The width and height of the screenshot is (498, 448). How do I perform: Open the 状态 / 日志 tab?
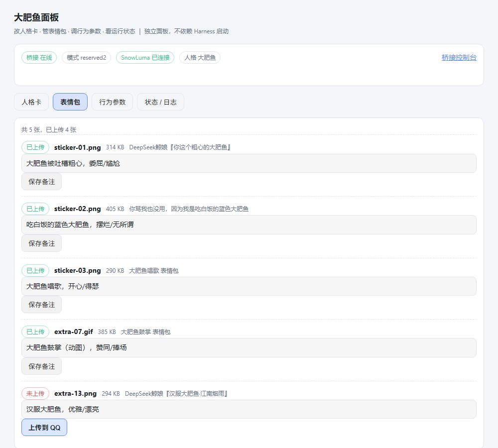pyautogui.click(x=160, y=102)
